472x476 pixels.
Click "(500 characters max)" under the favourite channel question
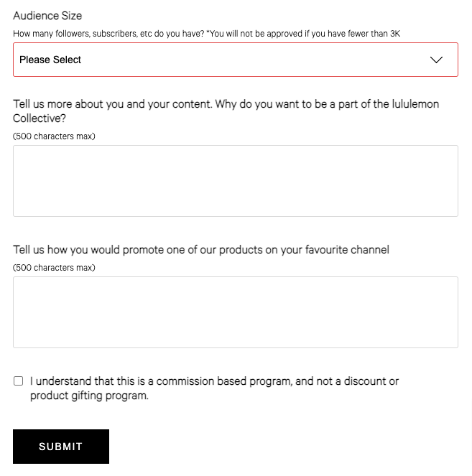pyautogui.click(x=54, y=268)
